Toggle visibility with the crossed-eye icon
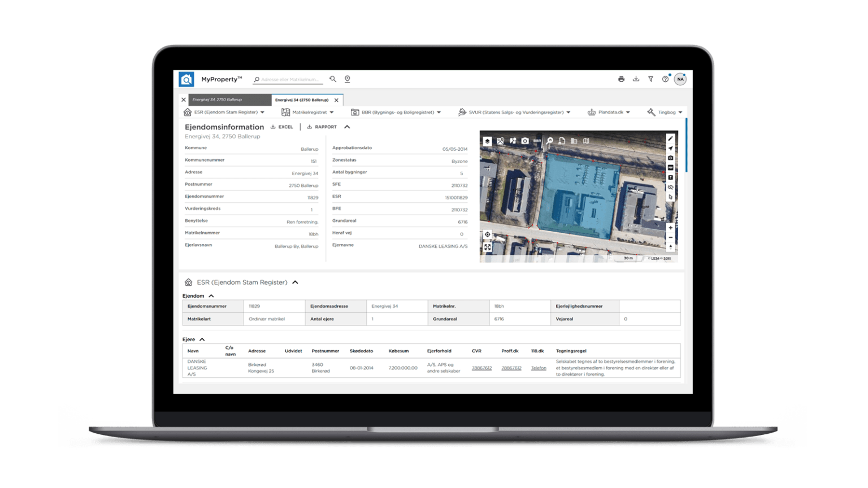 click(670, 188)
